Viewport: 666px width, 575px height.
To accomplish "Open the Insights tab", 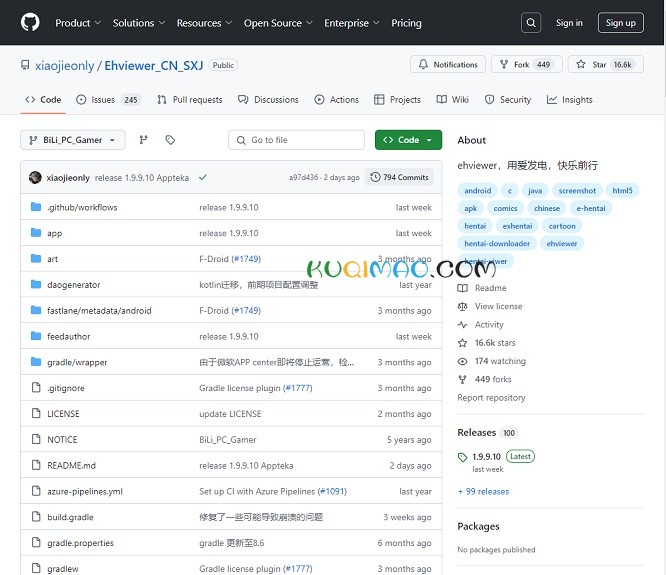I will coord(570,99).
